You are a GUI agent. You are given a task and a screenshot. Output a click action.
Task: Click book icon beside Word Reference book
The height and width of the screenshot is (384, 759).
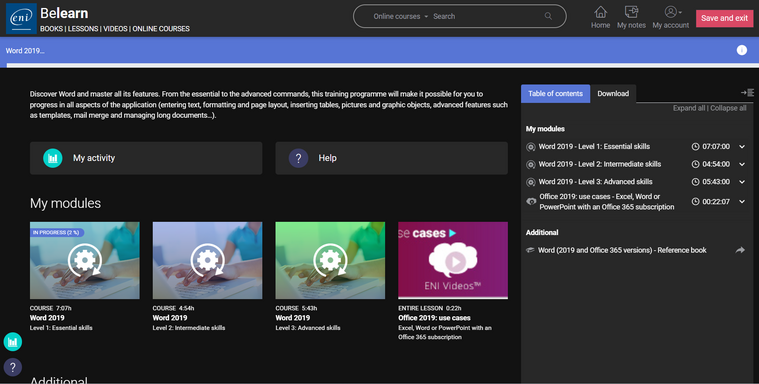pos(530,250)
